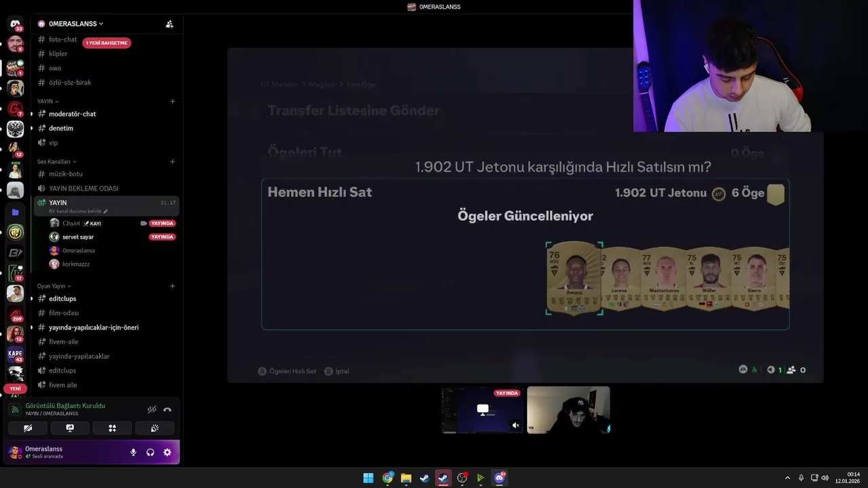Create channel in Ses Kanalları category
868x488 pixels.
(x=172, y=161)
